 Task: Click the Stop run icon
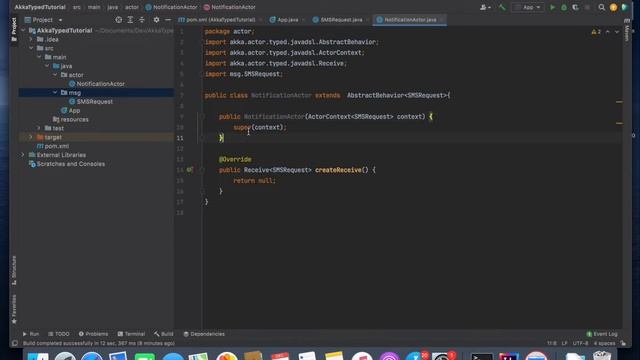click(x=587, y=7)
